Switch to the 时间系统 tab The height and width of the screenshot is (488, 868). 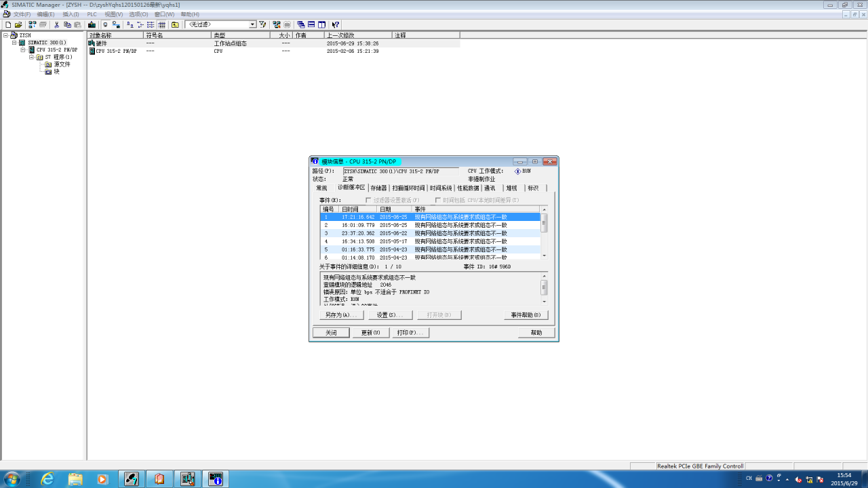[441, 188]
